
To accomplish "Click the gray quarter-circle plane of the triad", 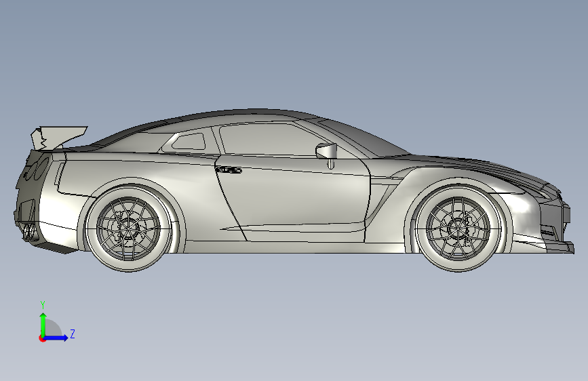I will 52,329.
